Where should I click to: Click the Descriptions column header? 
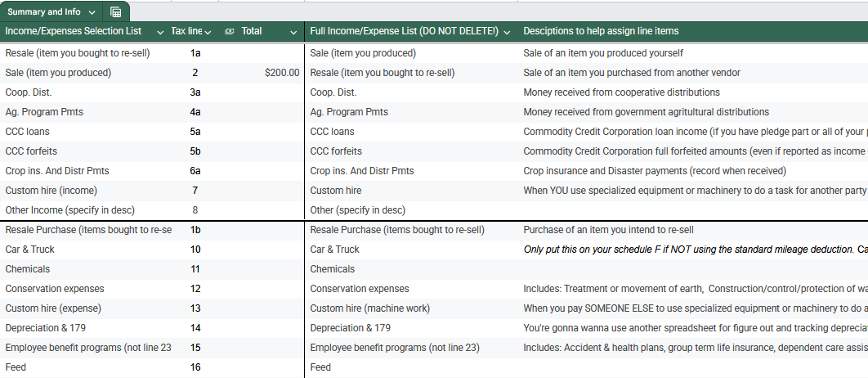pos(601,32)
